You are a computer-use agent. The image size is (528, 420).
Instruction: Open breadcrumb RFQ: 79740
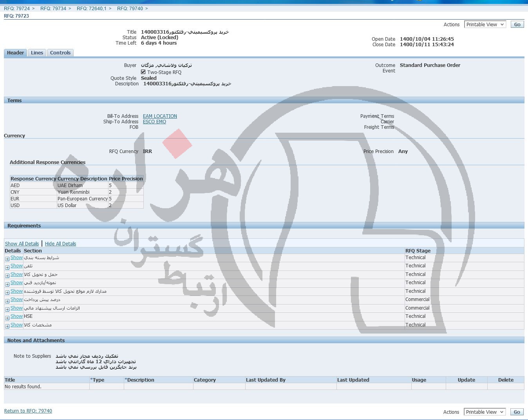(130, 8)
